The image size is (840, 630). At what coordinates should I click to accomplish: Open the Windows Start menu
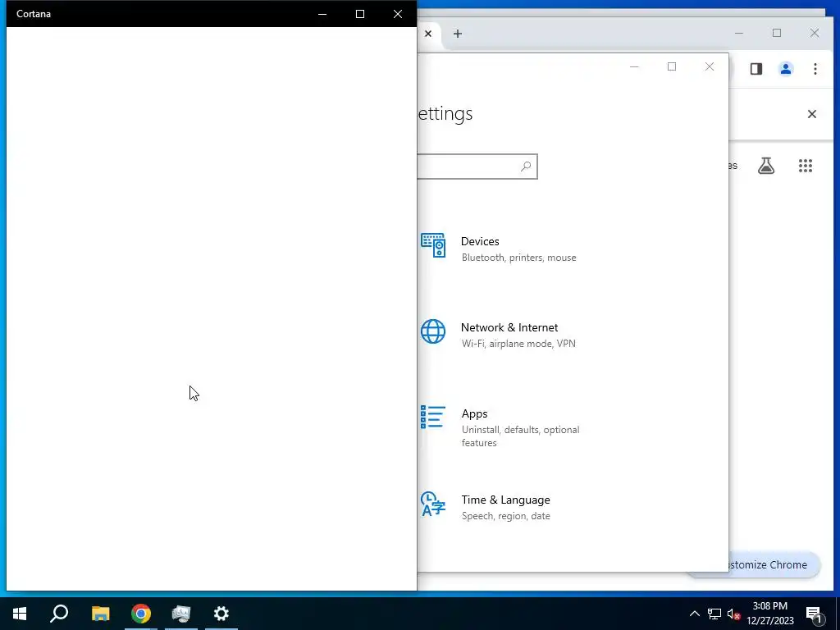[20, 614]
